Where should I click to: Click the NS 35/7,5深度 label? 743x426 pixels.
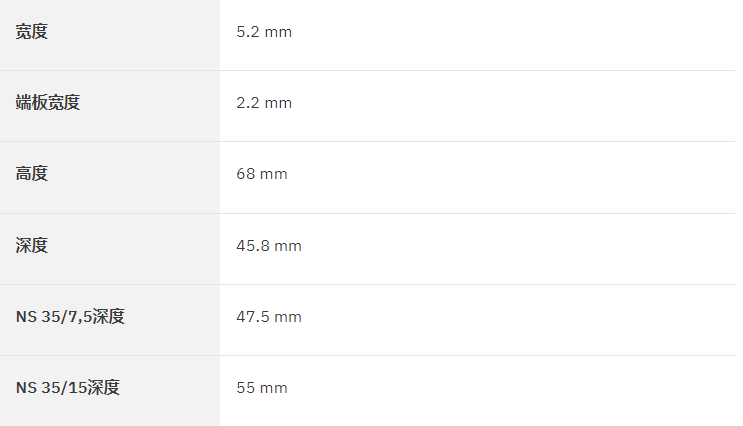point(70,317)
